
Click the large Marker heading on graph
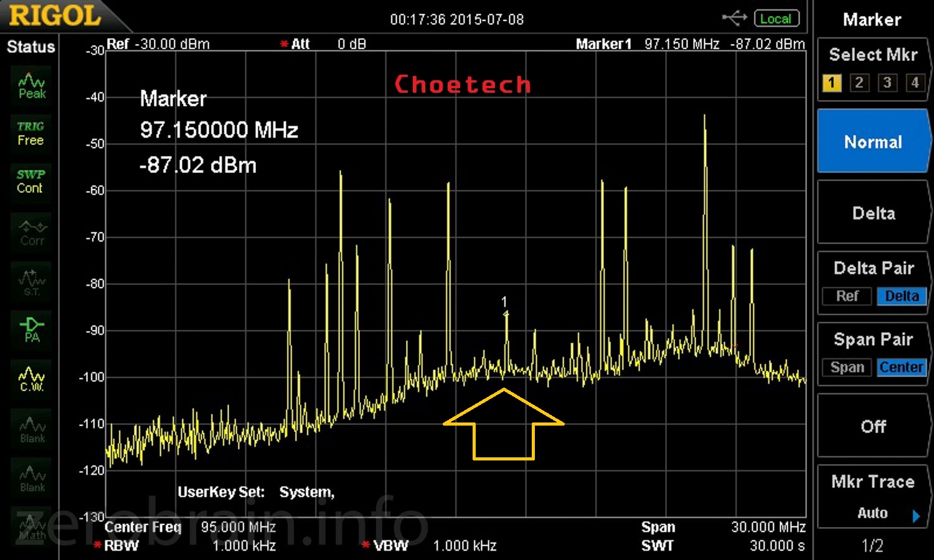click(173, 98)
